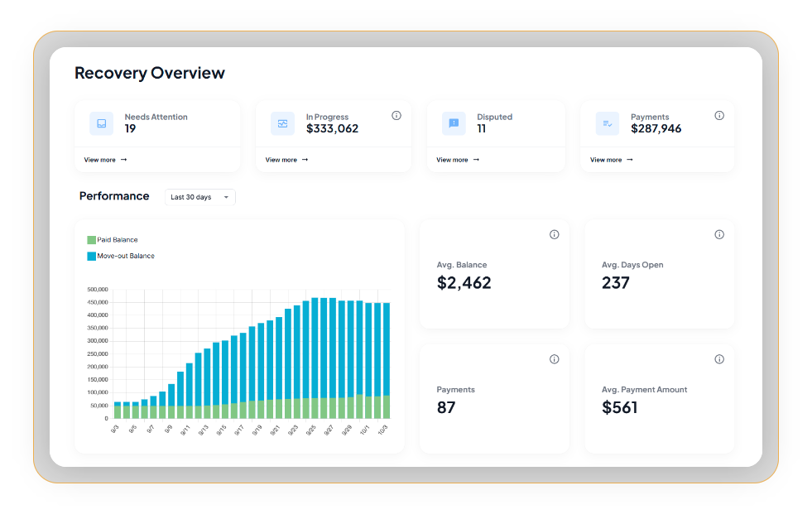This screenshot has width=812, height=519.
Task: View more under In Progress
Action: (286, 160)
